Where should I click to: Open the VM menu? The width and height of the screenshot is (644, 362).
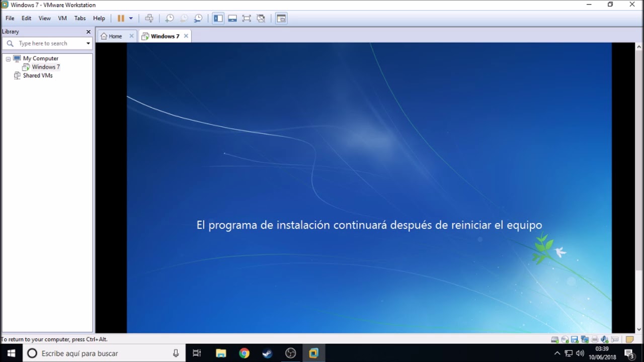point(62,18)
